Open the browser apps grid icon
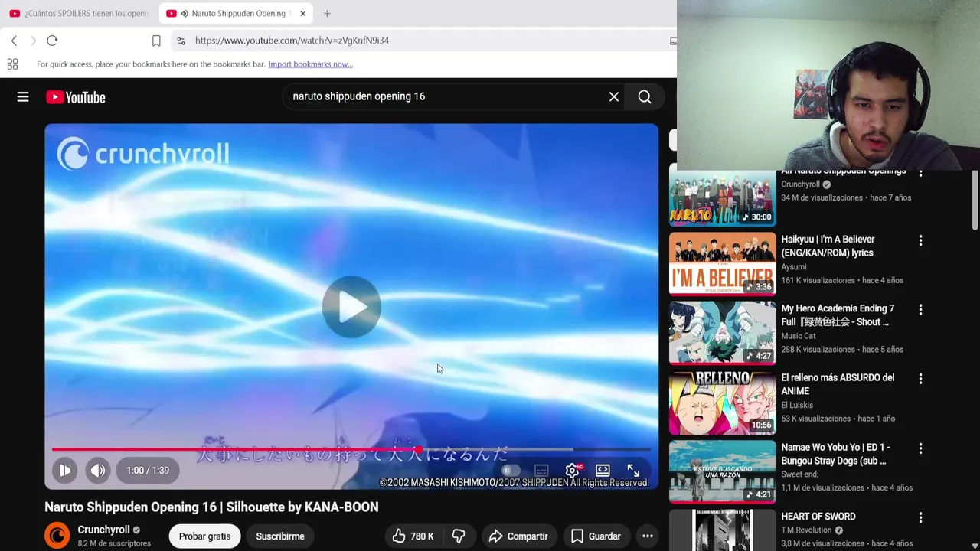 12,64
